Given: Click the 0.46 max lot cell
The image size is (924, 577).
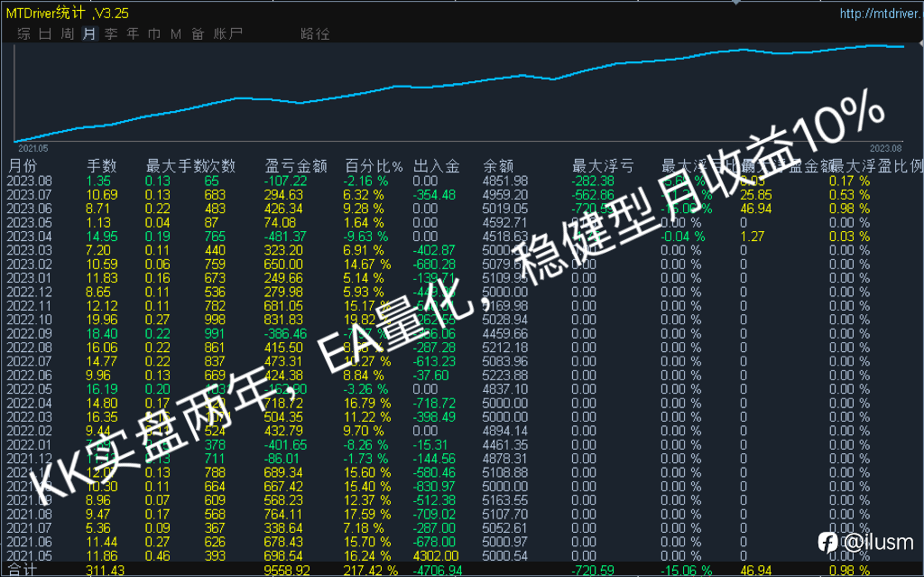Looking at the screenshot, I should tap(157, 555).
